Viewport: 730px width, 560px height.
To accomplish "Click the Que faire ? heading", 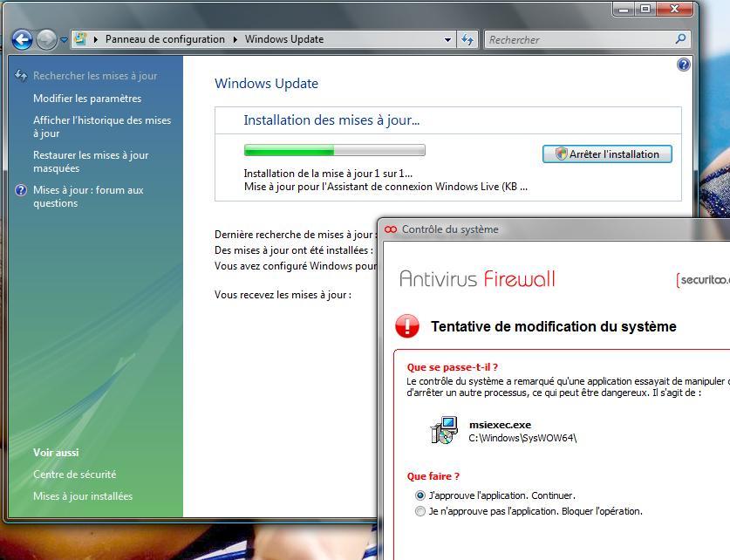I will [433, 476].
